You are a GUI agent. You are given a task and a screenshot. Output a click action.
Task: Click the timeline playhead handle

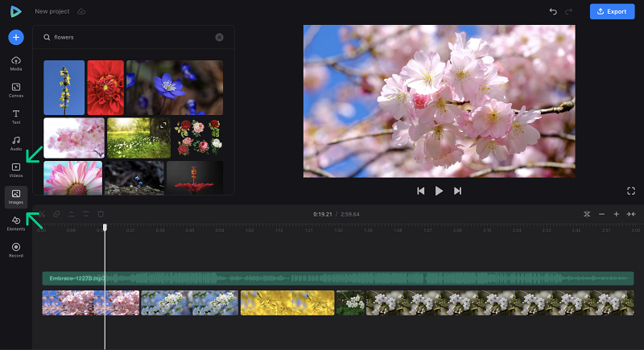coord(105,228)
